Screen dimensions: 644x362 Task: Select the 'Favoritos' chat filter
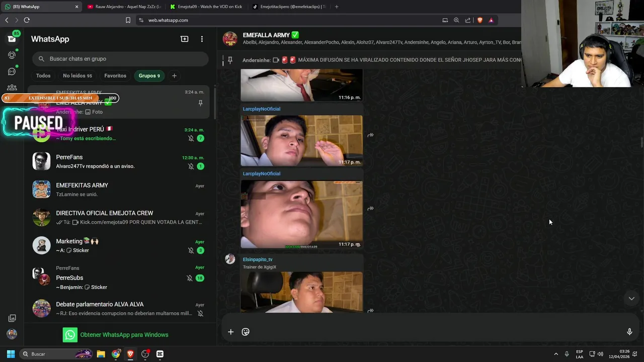click(x=115, y=76)
